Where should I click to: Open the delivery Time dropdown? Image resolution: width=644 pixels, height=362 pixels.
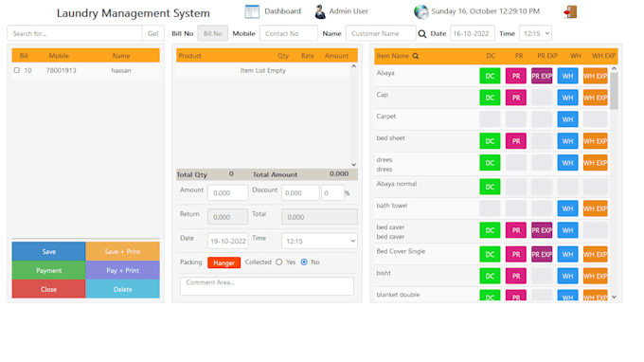[319, 242]
